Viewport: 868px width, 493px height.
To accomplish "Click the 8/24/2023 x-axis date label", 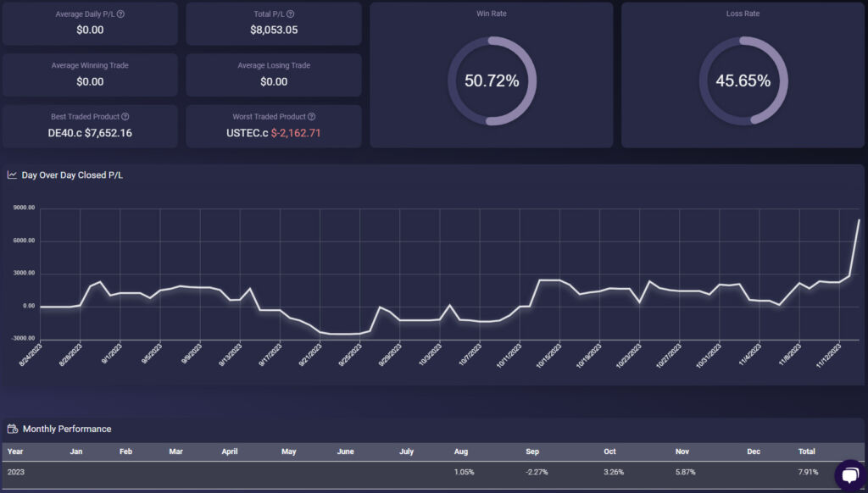I will (31, 355).
